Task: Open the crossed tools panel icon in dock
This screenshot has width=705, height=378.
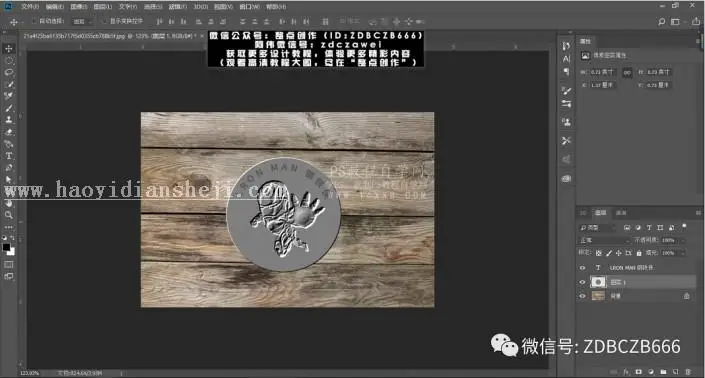Action: pos(566,141)
